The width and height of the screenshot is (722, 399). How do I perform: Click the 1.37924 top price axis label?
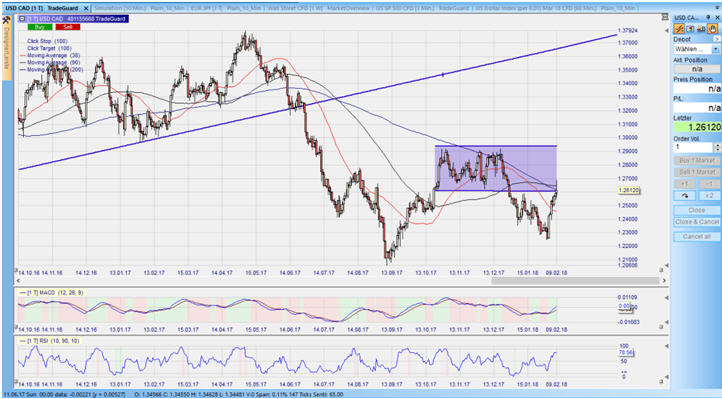tap(629, 31)
